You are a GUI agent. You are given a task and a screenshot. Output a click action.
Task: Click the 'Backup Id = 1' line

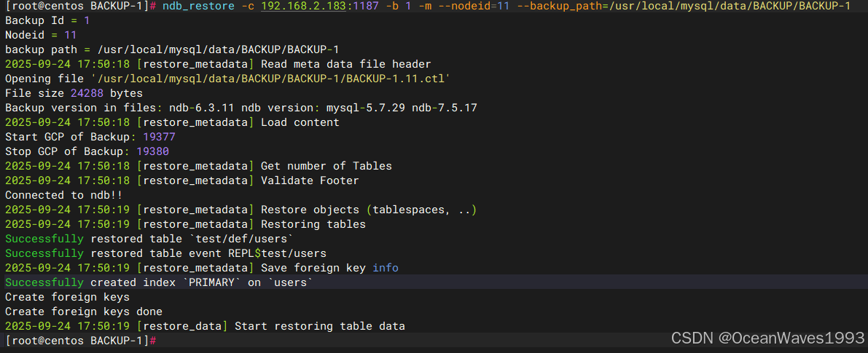tap(47, 20)
